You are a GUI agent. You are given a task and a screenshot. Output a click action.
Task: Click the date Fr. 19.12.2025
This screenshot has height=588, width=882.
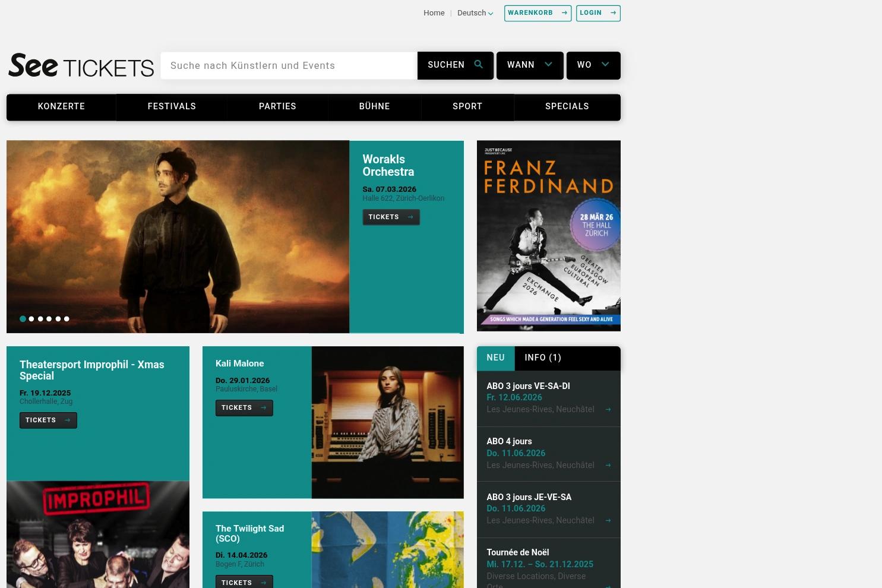(x=45, y=393)
